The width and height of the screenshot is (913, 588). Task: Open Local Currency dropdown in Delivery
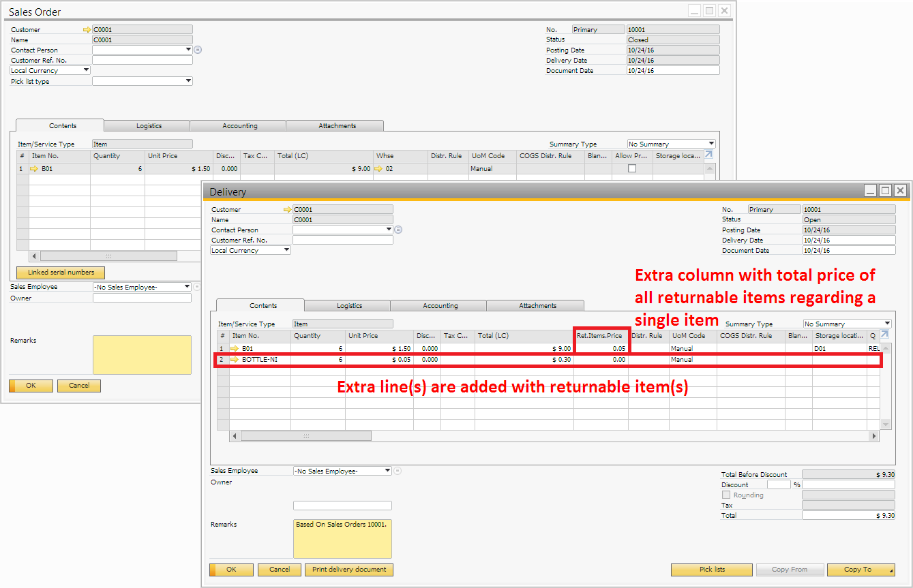click(x=286, y=250)
